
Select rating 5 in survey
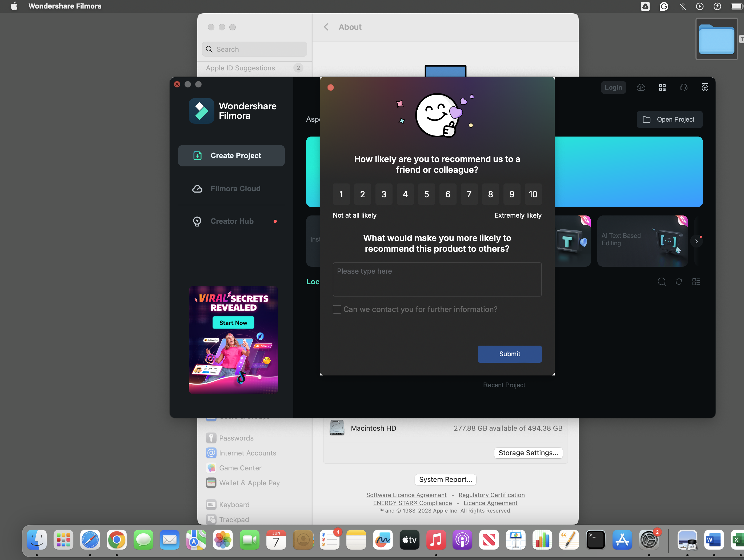pyautogui.click(x=426, y=194)
